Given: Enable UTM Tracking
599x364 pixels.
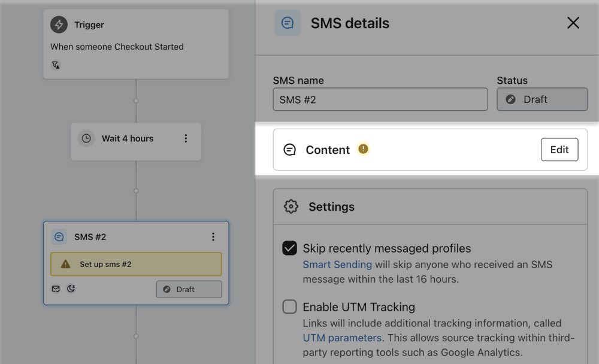Looking at the screenshot, I should [289, 307].
